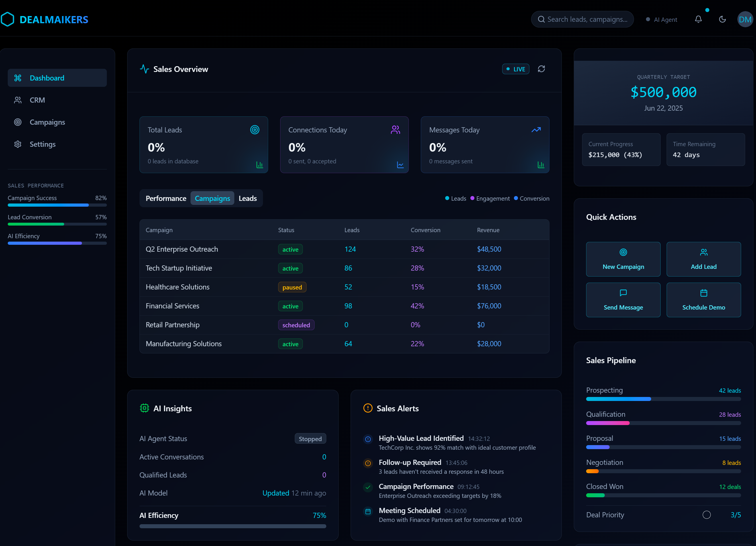Open Settings using the gear icon
756x546 pixels.
[18, 144]
